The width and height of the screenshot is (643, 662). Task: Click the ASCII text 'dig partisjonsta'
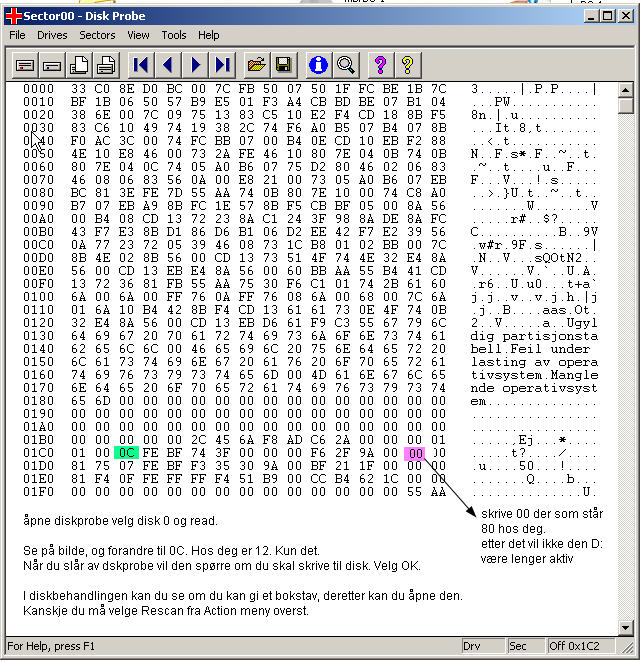click(x=534, y=336)
